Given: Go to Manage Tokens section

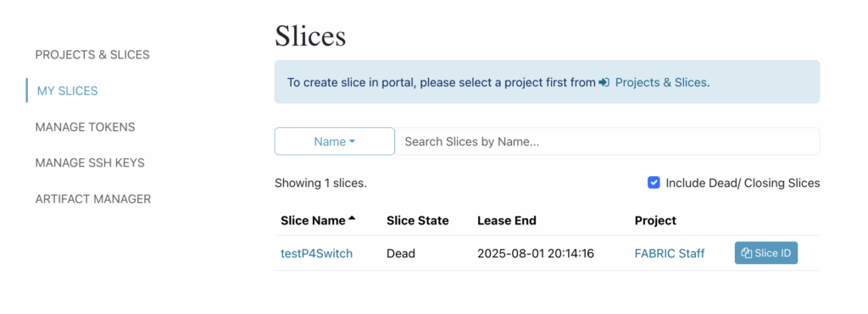Looking at the screenshot, I should tap(86, 127).
